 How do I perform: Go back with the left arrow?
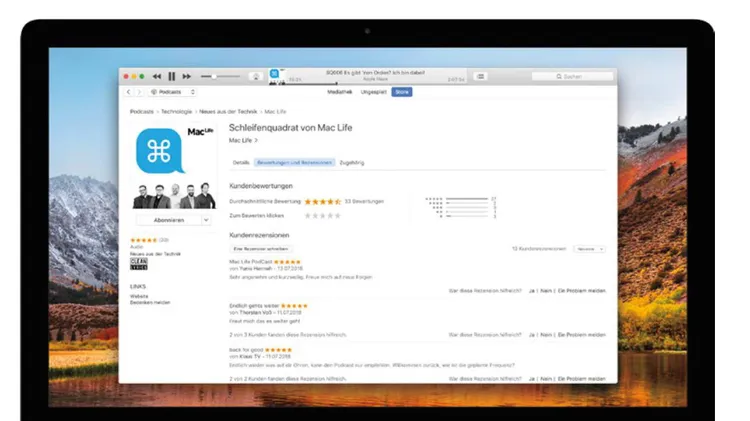coord(128,92)
